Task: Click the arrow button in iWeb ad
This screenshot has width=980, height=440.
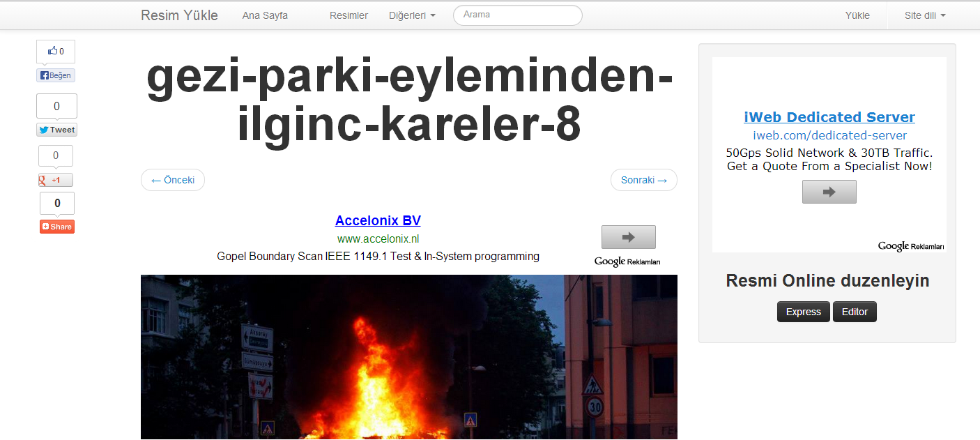Action: click(829, 192)
